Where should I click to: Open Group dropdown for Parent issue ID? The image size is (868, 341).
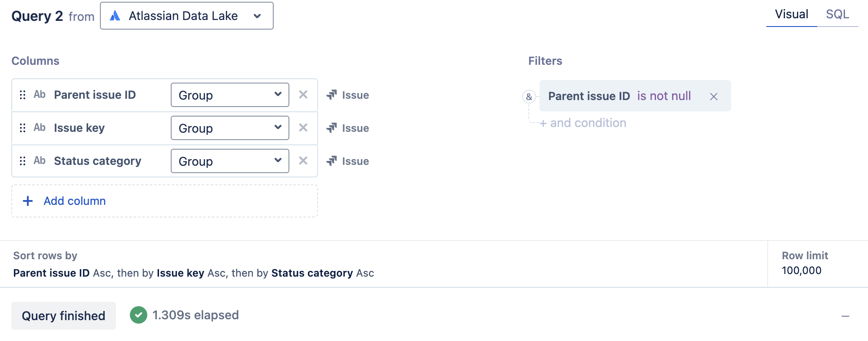pos(230,95)
